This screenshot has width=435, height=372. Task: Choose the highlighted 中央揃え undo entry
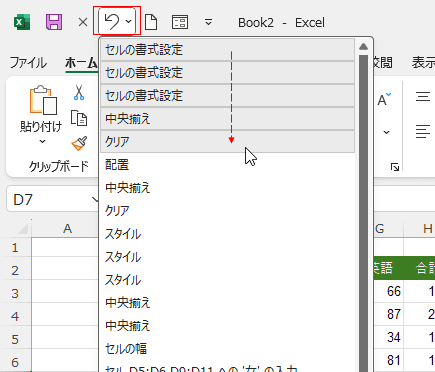[x=227, y=119]
